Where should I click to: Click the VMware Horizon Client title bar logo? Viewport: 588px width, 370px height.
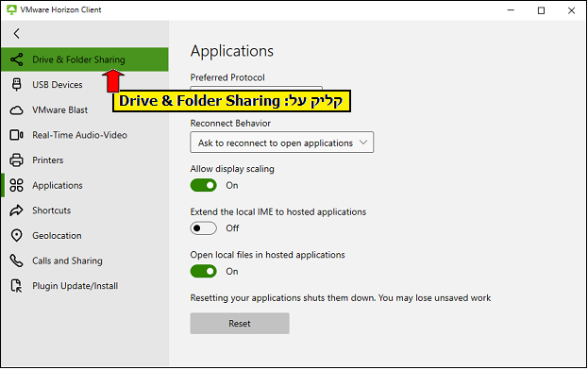(11, 9)
